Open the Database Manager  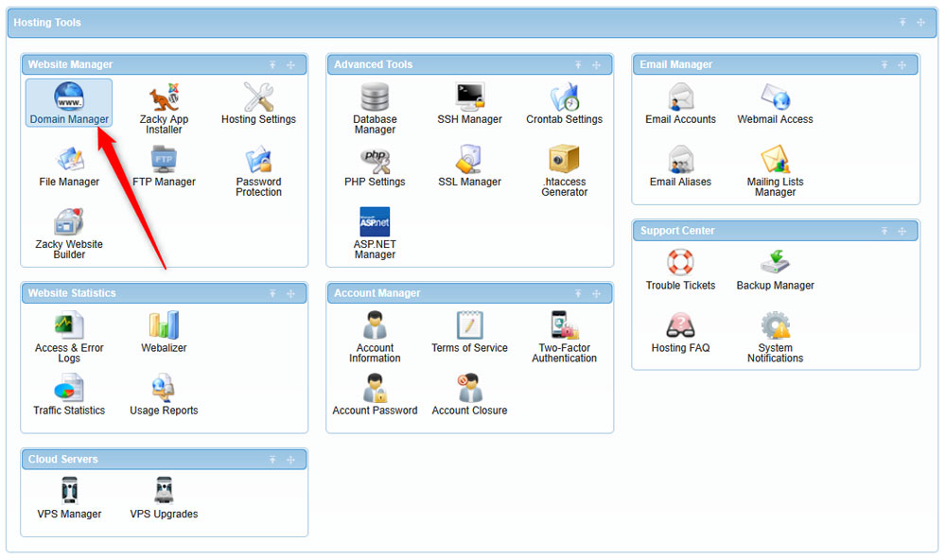tap(375, 99)
